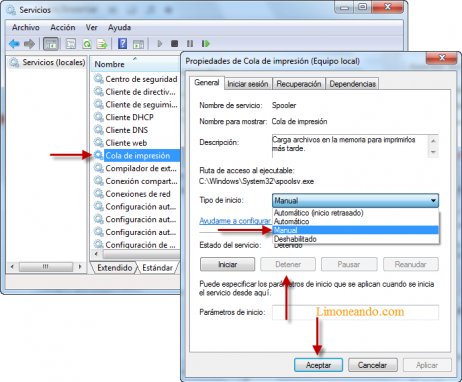Viewport: 462px width, 382px height.
Task: Click the Back arrow in Servicios toolbar
Action: [x=14, y=44]
